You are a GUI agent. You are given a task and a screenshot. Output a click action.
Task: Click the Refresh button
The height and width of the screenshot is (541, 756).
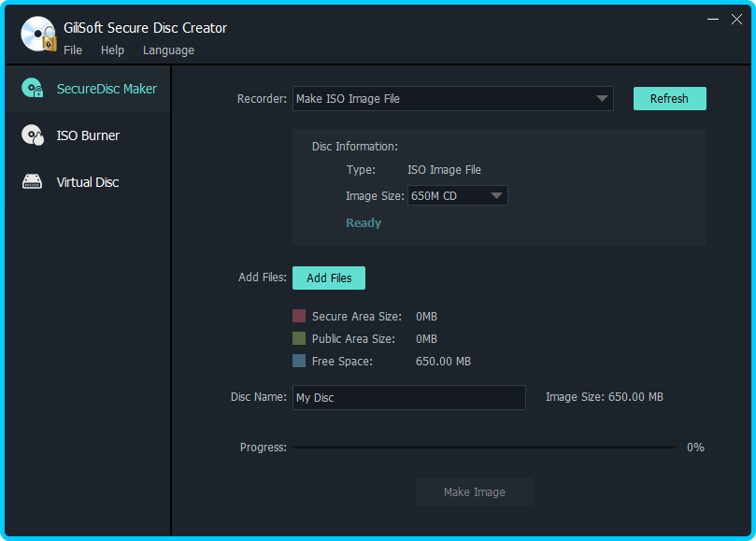pyautogui.click(x=669, y=98)
